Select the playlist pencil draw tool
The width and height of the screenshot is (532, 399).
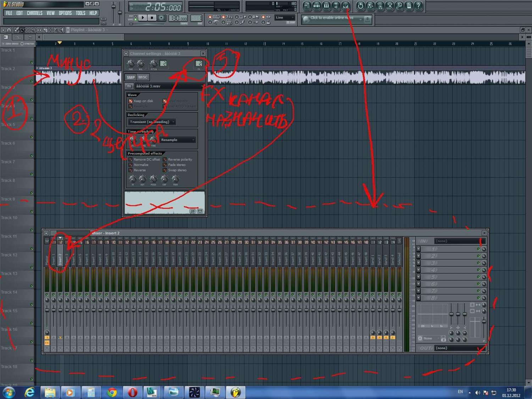[16, 30]
